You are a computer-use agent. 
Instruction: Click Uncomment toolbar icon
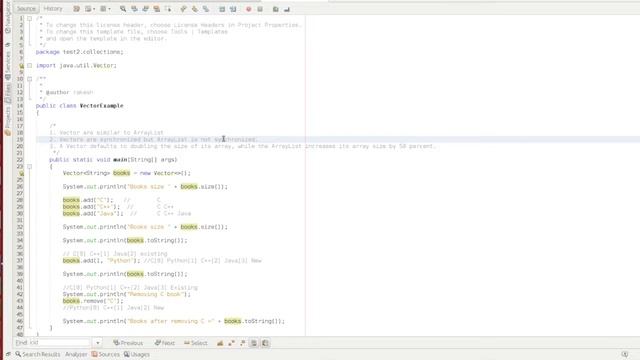click(x=287, y=9)
